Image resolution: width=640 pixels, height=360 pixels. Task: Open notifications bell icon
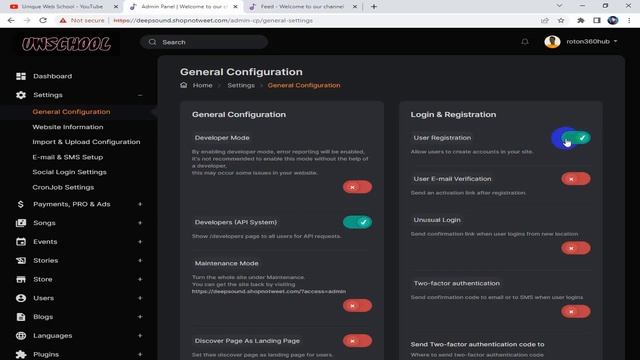pyautogui.click(x=525, y=42)
